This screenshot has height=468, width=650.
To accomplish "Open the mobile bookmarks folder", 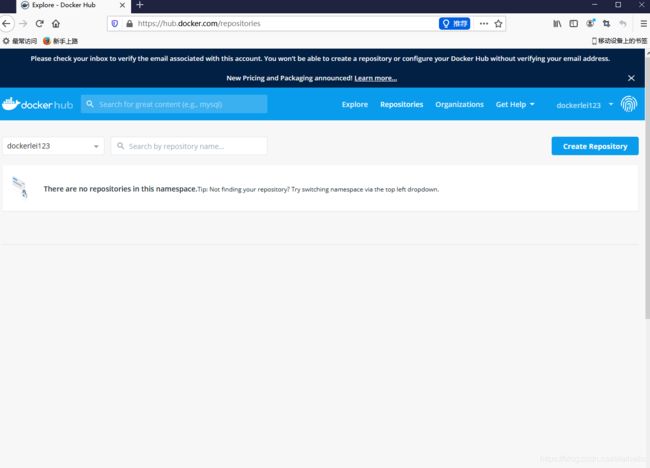I will click(619, 41).
